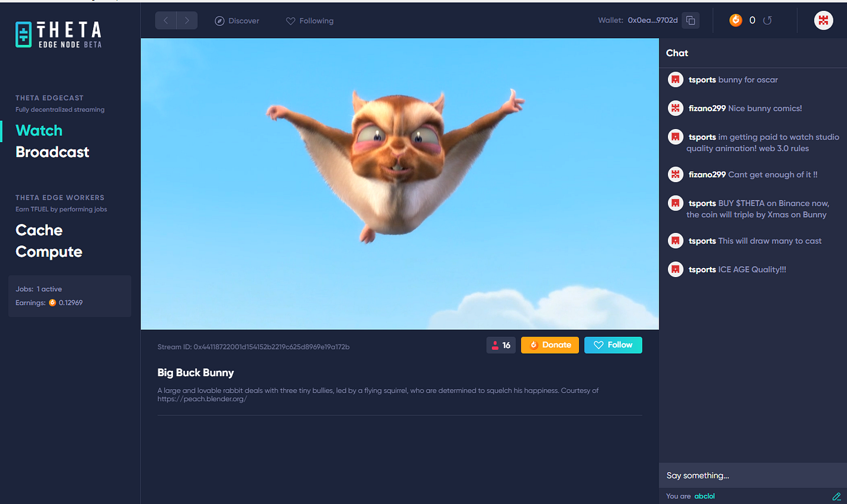
Task: Open the peach.blender.org link
Action: pyautogui.click(x=202, y=399)
